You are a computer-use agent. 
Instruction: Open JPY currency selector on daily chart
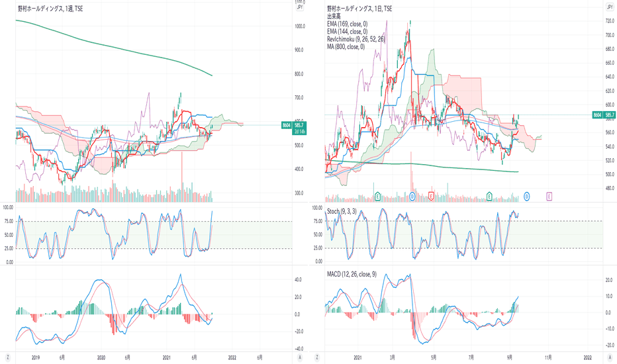pos(610,7)
